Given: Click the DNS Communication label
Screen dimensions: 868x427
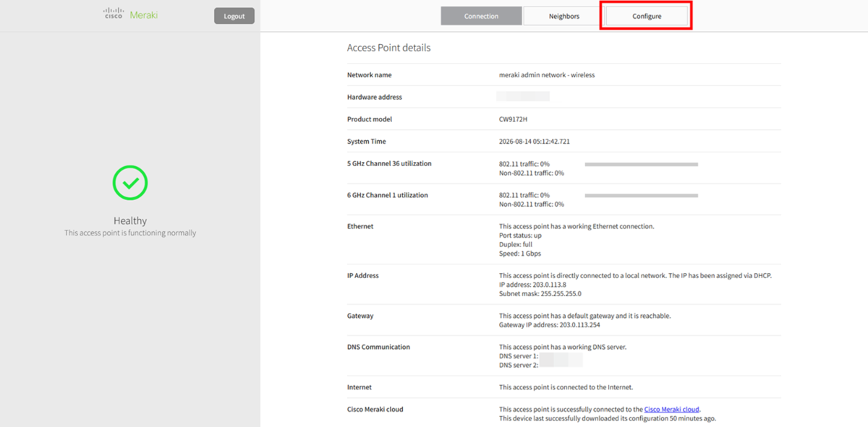Looking at the screenshot, I should coord(378,347).
